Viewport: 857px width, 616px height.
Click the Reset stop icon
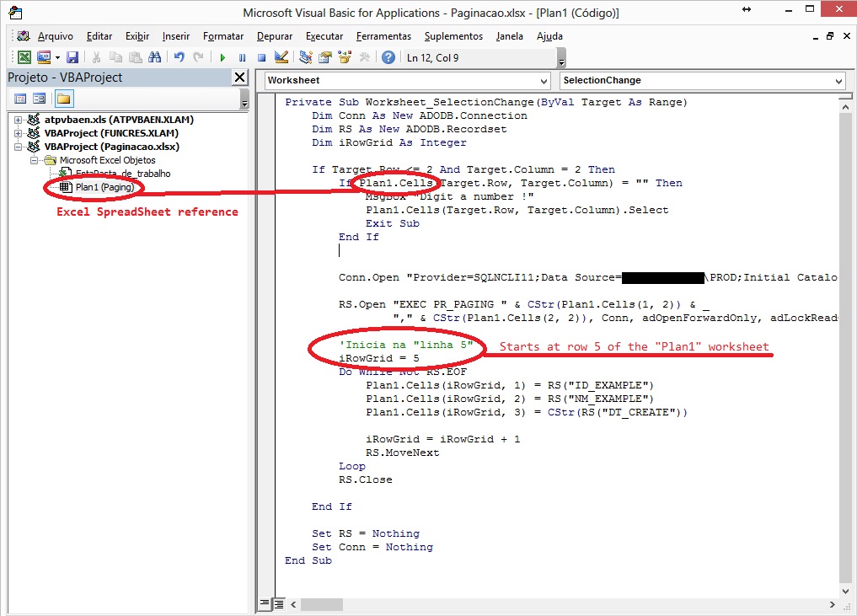[x=262, y=57]
